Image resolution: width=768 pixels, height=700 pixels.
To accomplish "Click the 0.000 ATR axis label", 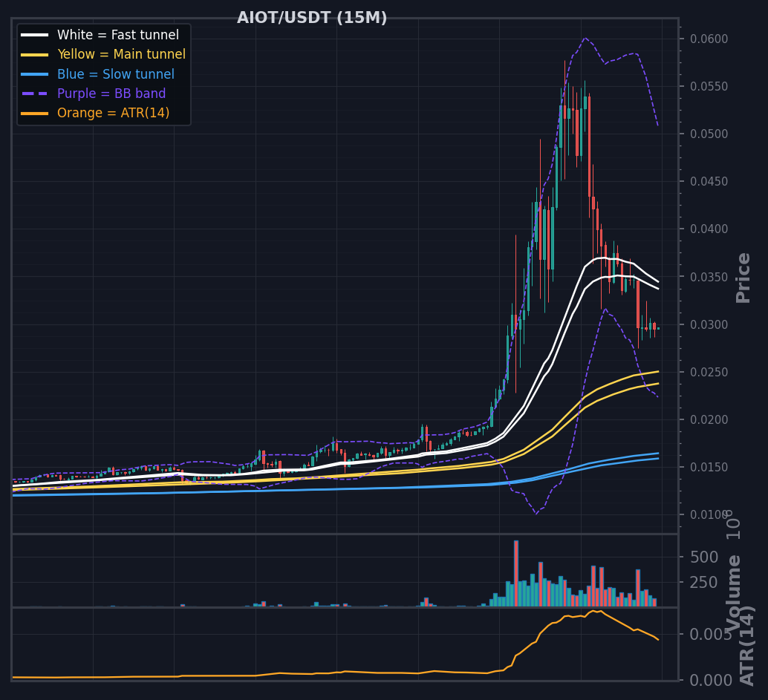I will pyautogui.click(x=711, y=680).
